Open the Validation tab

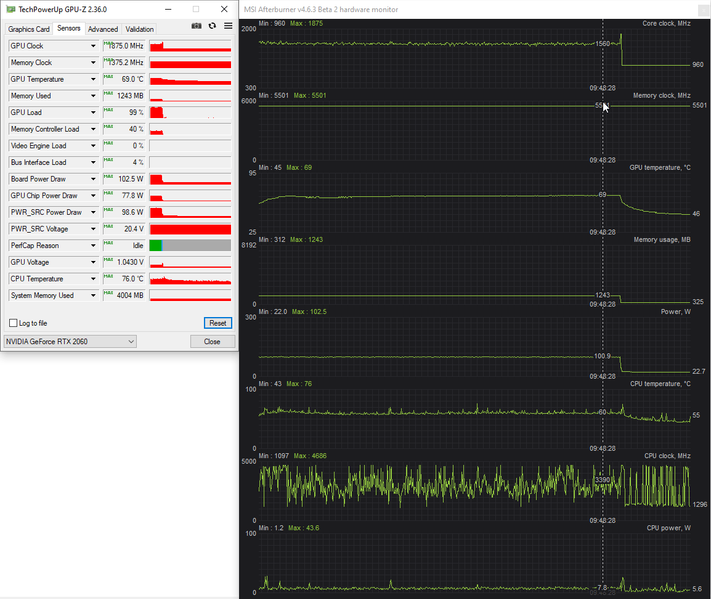pos(139,29)
